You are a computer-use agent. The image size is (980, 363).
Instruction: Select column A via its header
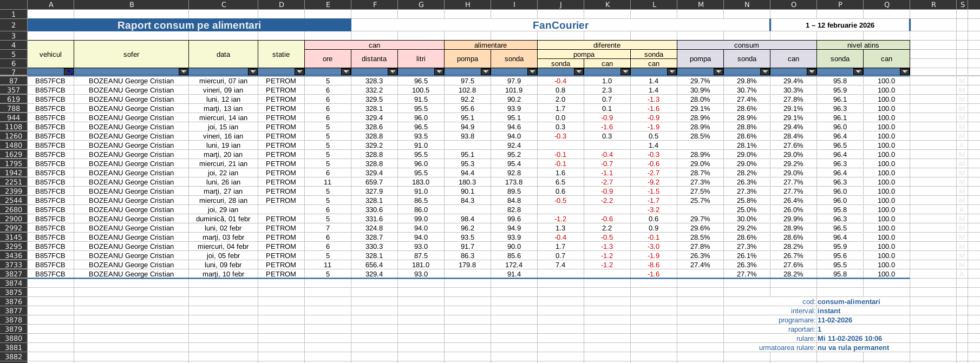click(x=50, y=4)
